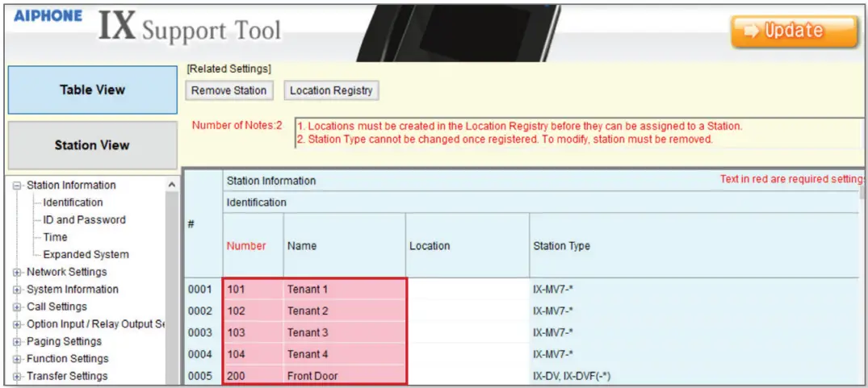The height and width of the screenshot is (388, 868).
Task: Click the number cell 103
Action: pos(253,332)
